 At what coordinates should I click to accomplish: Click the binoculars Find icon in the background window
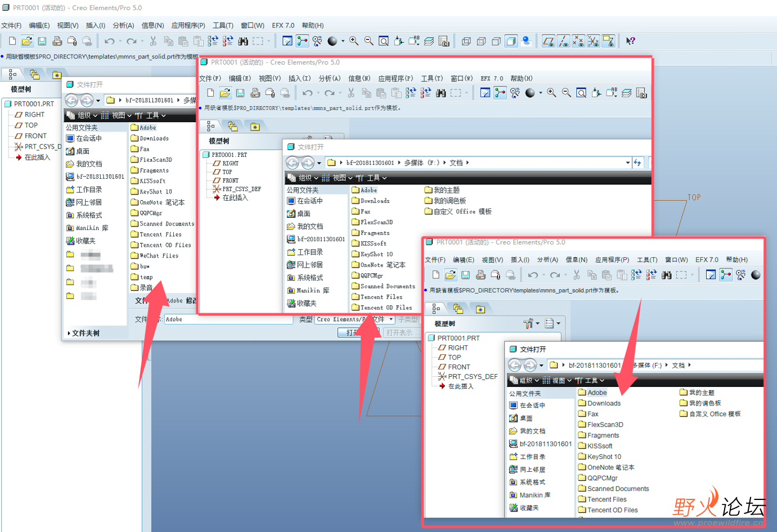pyautogui.click(x=243, y=41)
